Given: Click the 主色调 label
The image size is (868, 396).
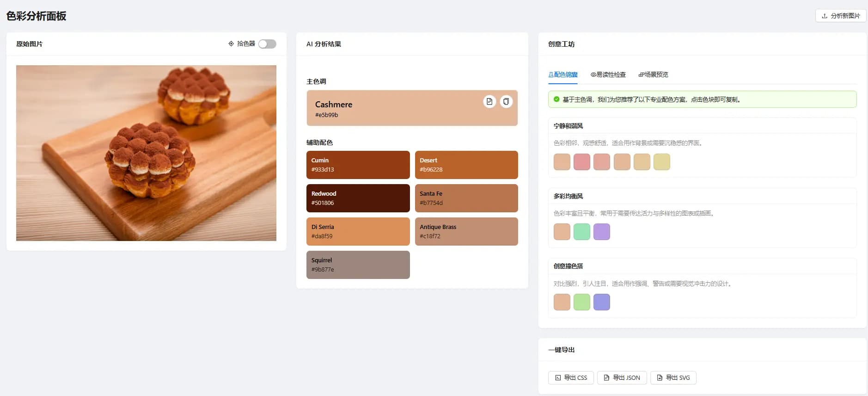Looking at the screenshot, I should 316,81.
